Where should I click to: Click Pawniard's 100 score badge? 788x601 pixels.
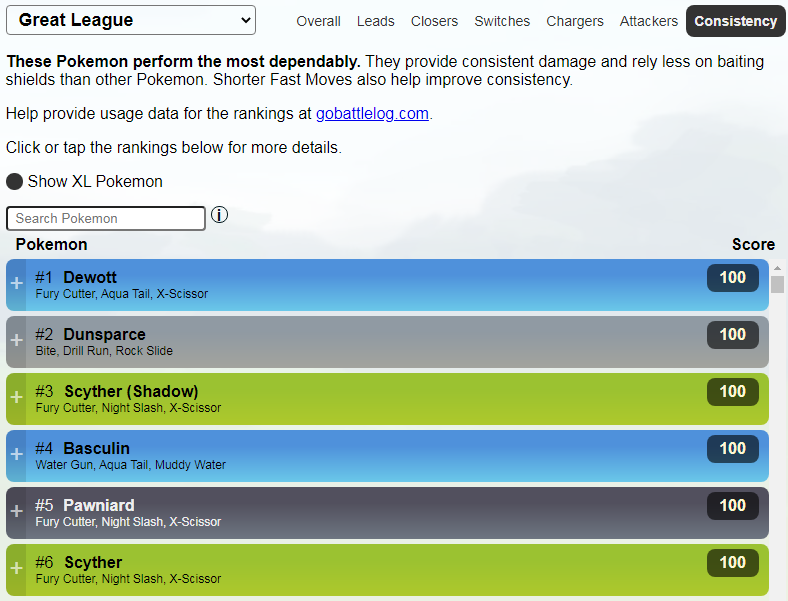[x=733, y=506]
